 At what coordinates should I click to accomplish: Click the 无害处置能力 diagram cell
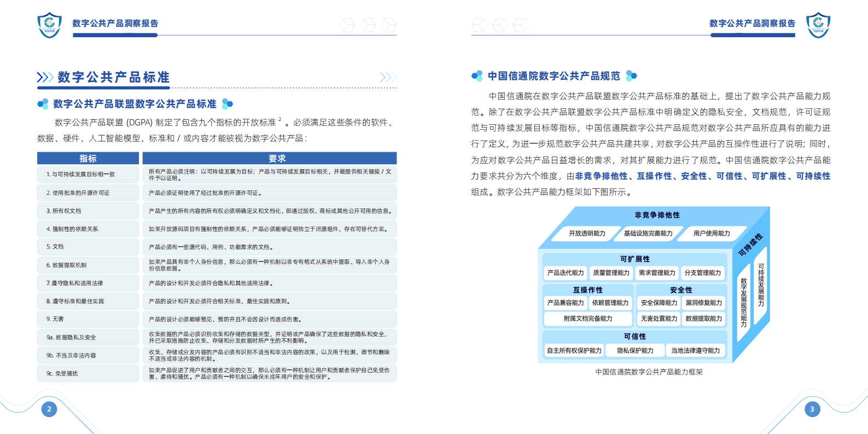(659, 319)
